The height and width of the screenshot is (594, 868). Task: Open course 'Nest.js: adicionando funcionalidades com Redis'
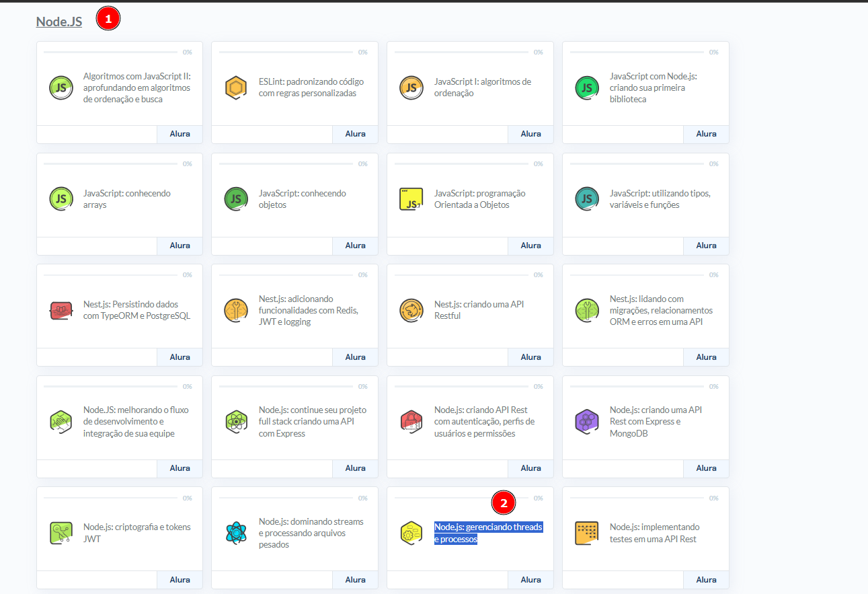[x=309, y=310]
